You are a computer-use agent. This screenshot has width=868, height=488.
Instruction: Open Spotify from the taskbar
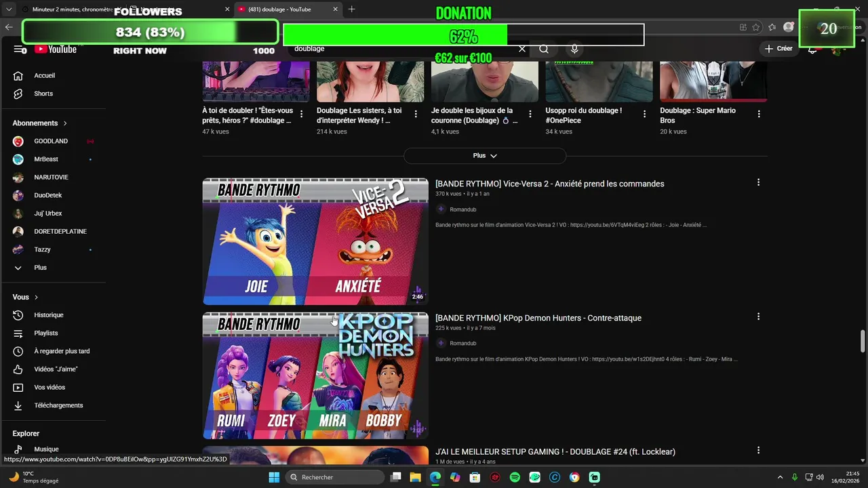515,477
